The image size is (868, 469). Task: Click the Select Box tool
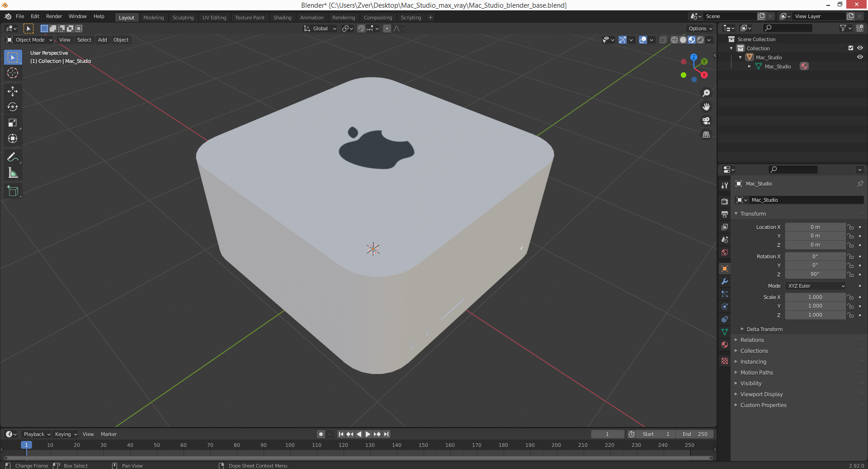click(x=13, y=57)
